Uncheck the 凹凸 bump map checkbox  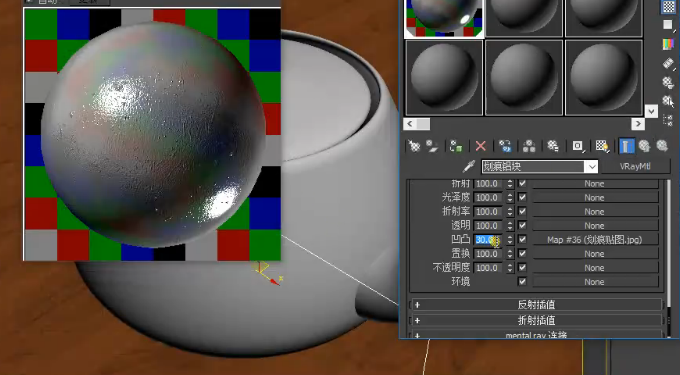coord(522,239)
